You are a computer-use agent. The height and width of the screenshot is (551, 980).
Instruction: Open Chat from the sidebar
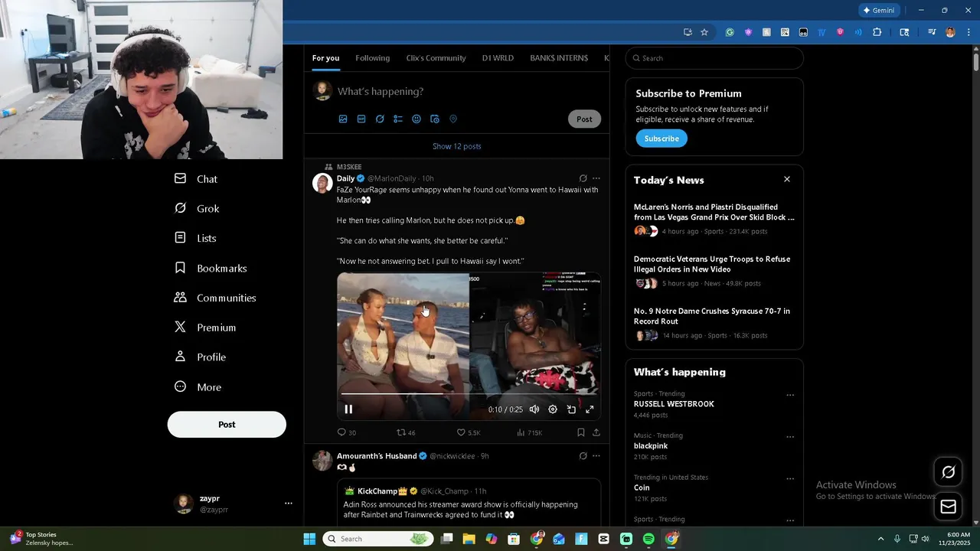[196, 179]
